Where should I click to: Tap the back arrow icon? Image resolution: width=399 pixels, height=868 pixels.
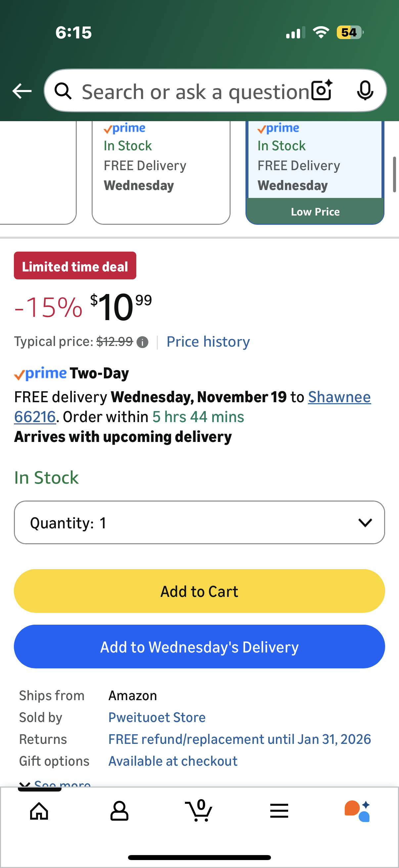pos(22,91)
